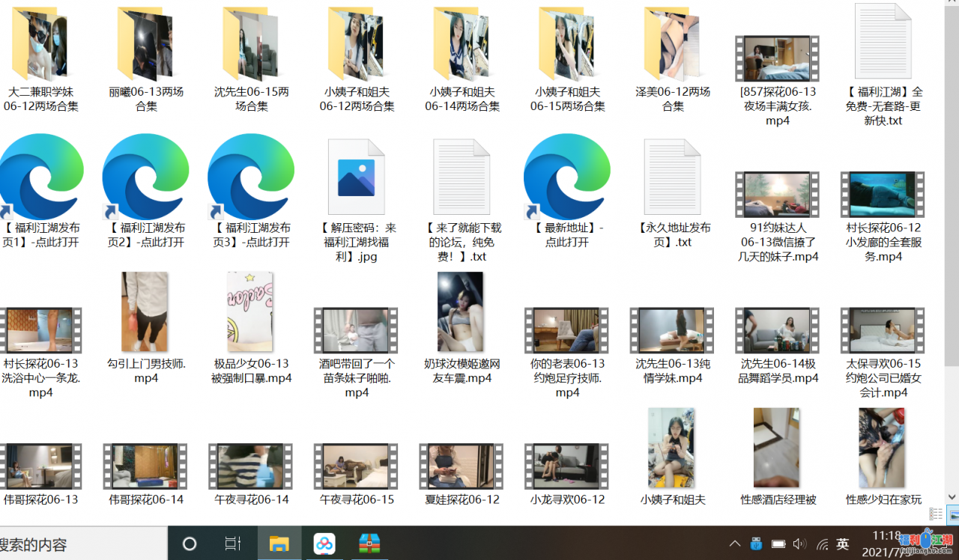
Task: Click the WinRAR icon in the taskbar
Action: [x=369, y=544]
